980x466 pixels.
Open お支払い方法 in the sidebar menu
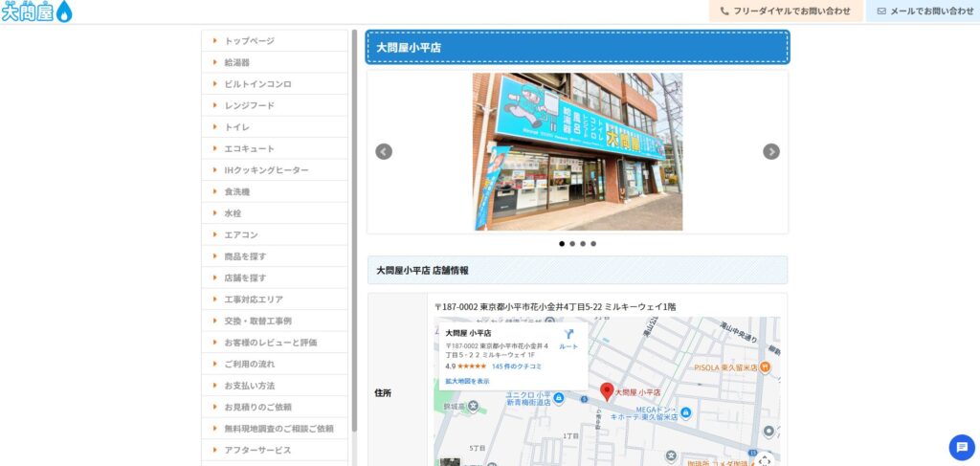[x=249, y=386]
